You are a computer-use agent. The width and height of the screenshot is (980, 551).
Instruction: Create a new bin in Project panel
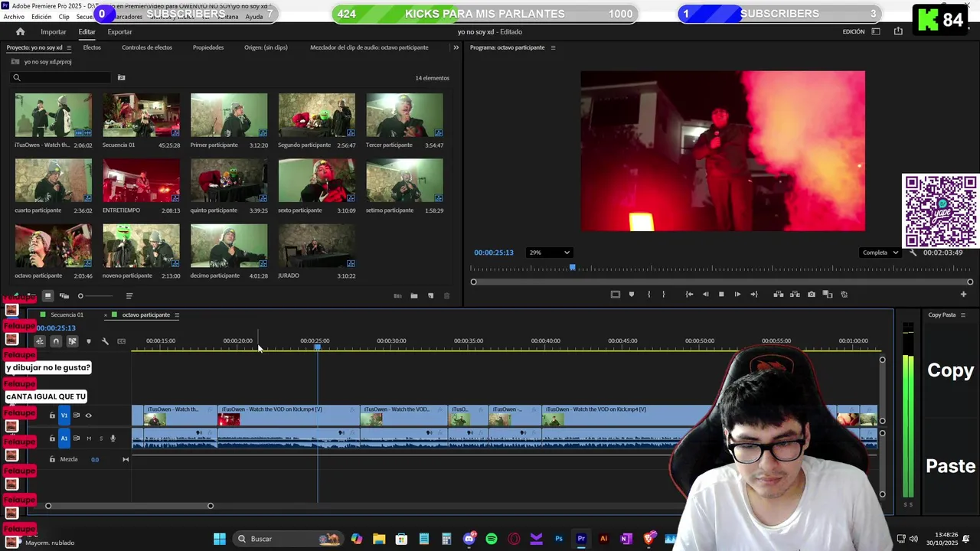click(414, 295)
